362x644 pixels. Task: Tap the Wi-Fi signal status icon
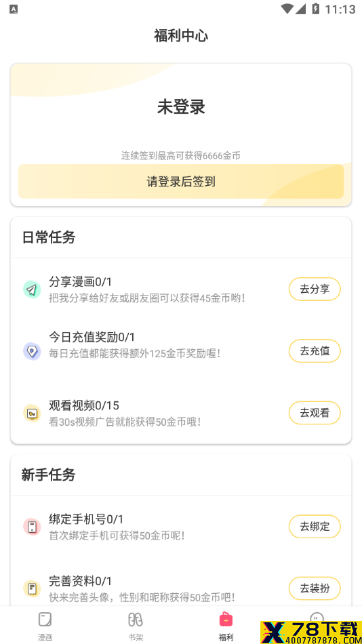(287, 9)
